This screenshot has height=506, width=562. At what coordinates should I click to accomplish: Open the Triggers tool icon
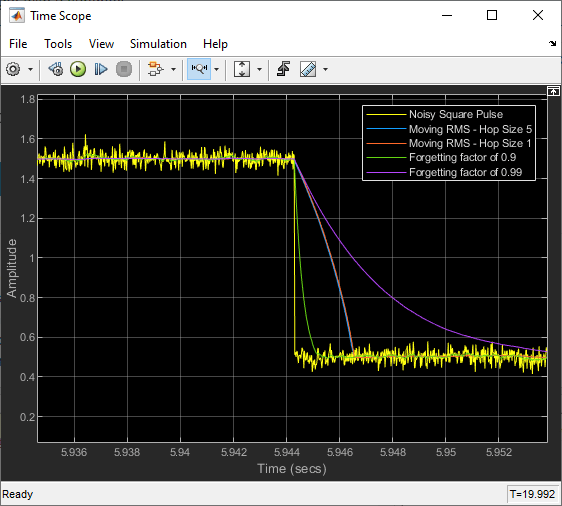[x=284, y=69]
